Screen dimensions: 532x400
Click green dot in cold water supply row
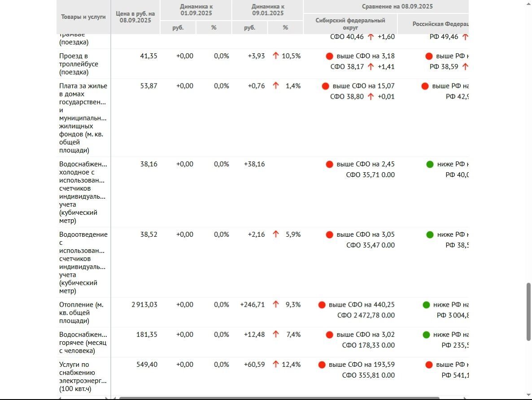pyautogui.click(x=430, y=164)
